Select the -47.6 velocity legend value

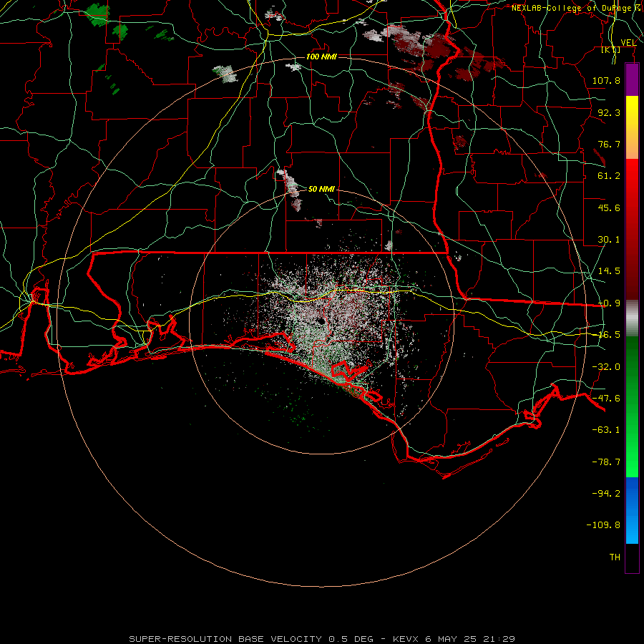pos(606,399)
